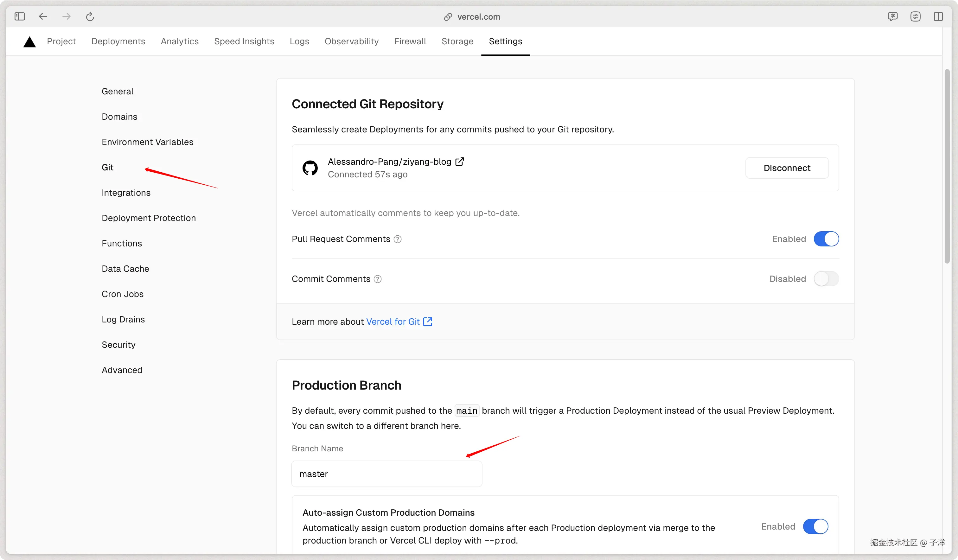Open Deployment Protection settings section

(149, 218)
